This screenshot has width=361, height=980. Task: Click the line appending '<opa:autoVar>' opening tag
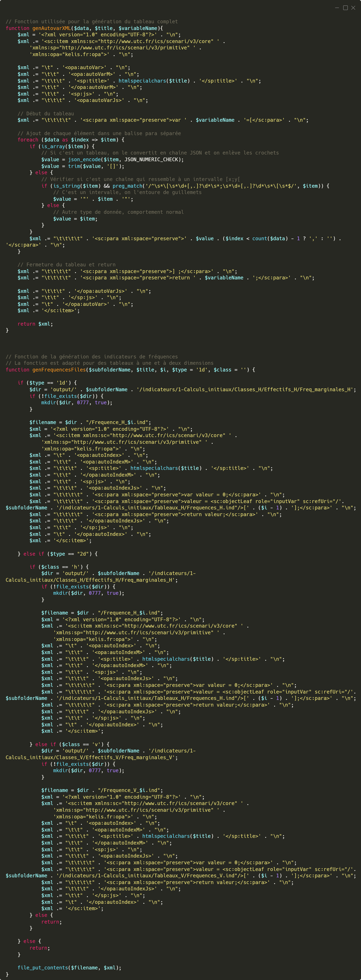pos(74,67)
